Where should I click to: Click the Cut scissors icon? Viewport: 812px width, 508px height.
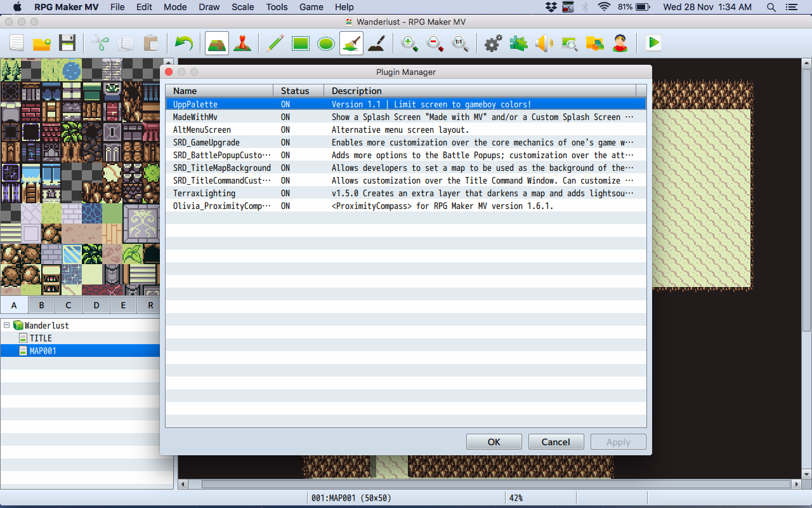pos(100,43)
